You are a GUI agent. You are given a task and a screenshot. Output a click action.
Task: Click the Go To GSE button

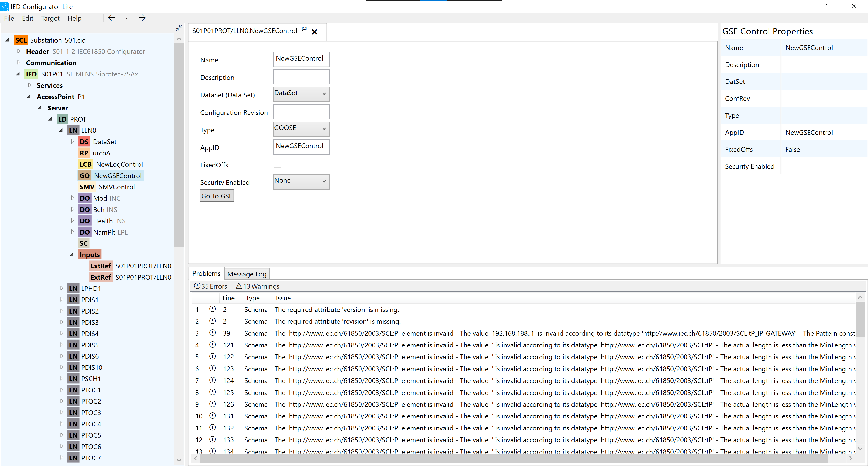(217, 196)
